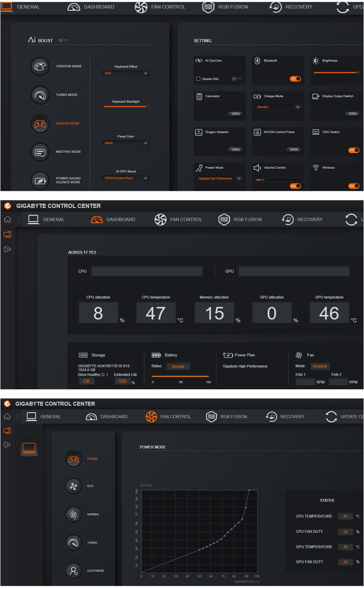Open the Panel Color 6800K dropdown
Viewport: 364px width, 589px height.
tap(126, 144)
